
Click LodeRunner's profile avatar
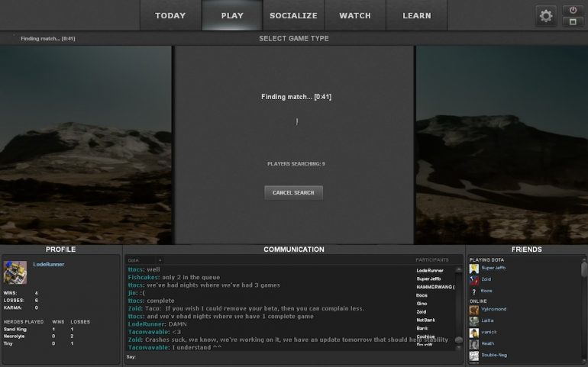pos(15,273)
